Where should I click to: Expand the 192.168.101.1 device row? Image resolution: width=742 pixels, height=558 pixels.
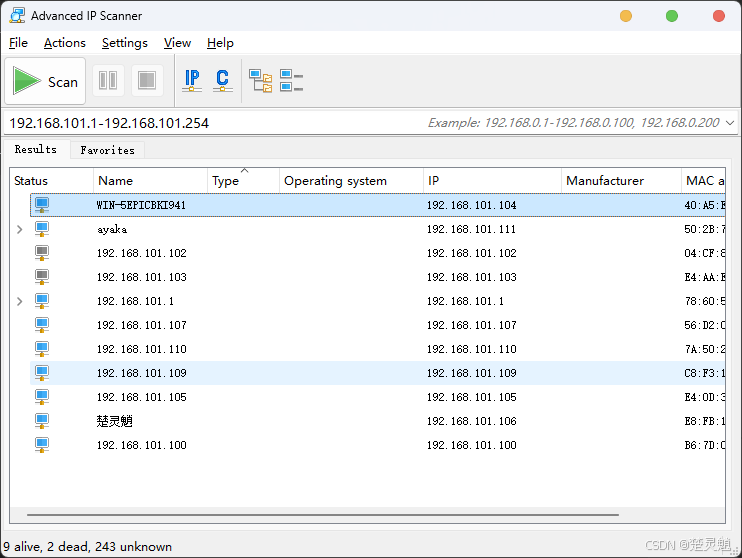tap(19, 301)
